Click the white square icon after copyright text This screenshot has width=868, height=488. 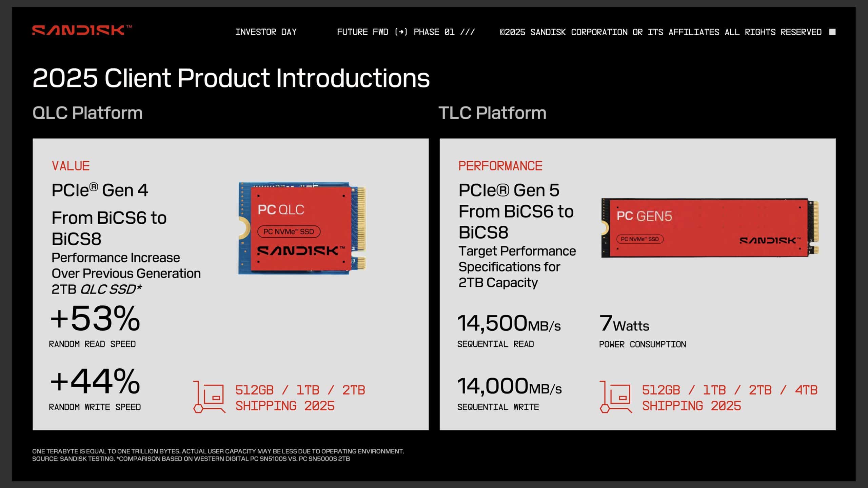[x=832, y=32]
